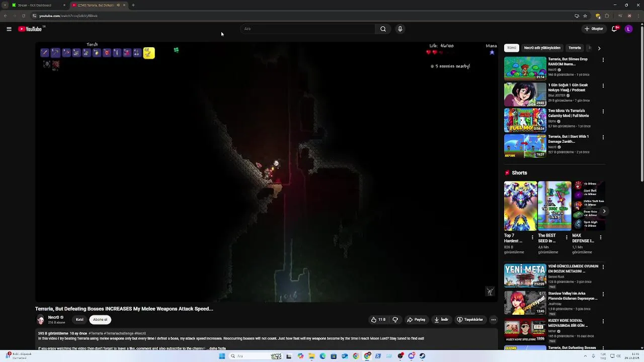The image size is (644, 362).
Task: Select the Terraria filter chip
Action: point(575,48)
